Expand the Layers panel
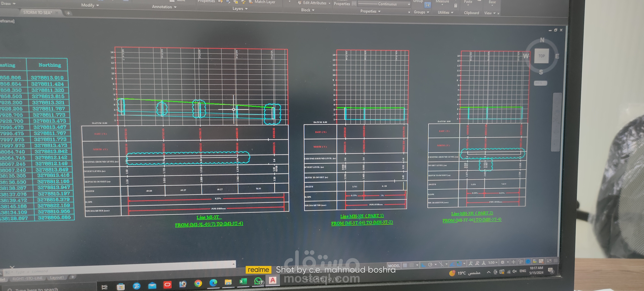 (x=240, y=9)
